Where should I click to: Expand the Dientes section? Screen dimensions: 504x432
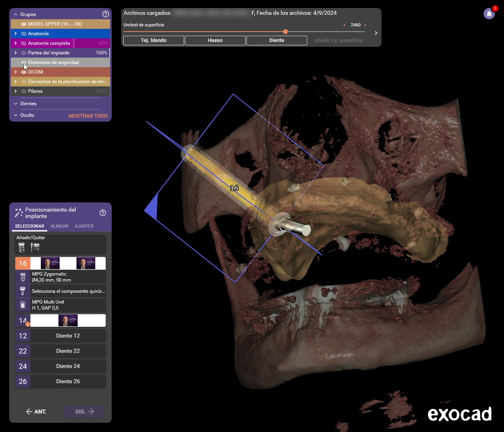[x=16, y=104]
